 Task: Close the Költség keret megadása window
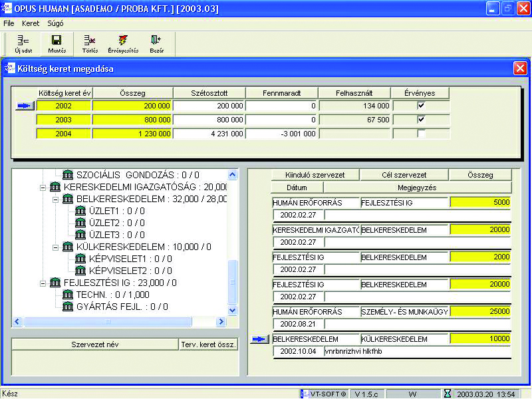coord(520,68)
